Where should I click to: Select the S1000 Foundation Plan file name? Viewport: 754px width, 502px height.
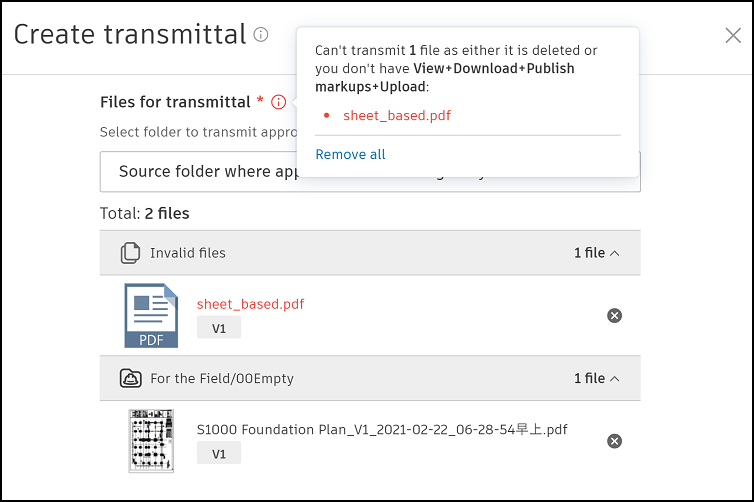point(382,429)
